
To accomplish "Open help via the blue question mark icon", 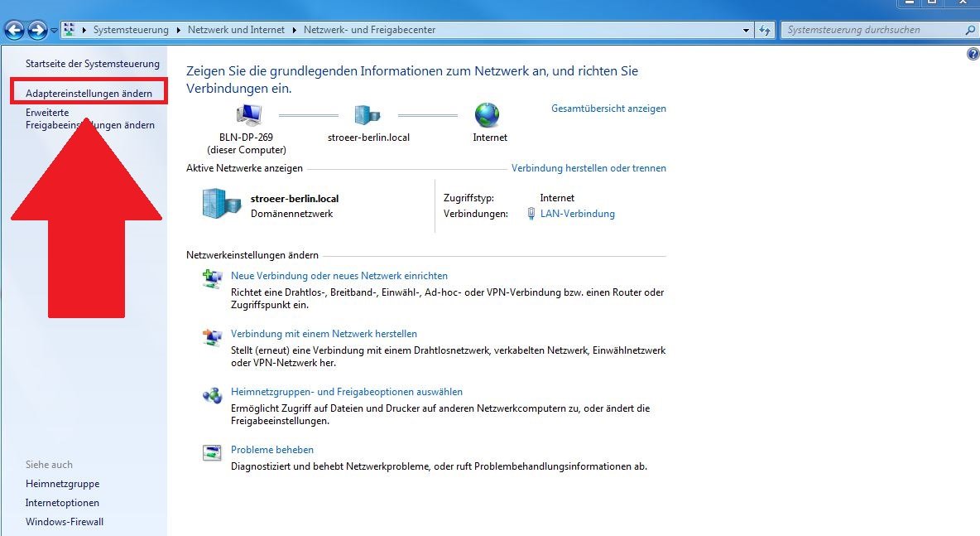I will click(x=973, y=55).
